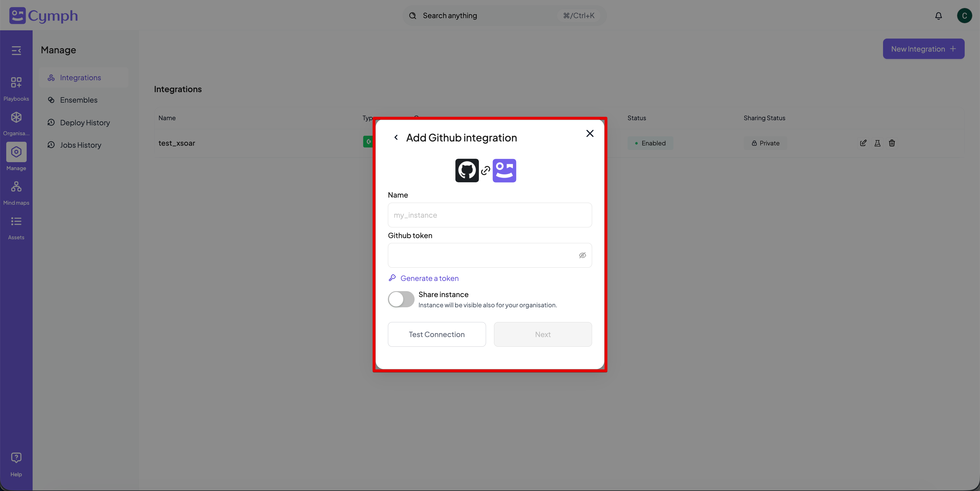
Task: Select the Playbooks icon in the sidebar
Action: pyautogui.click(x=16, y=82)
